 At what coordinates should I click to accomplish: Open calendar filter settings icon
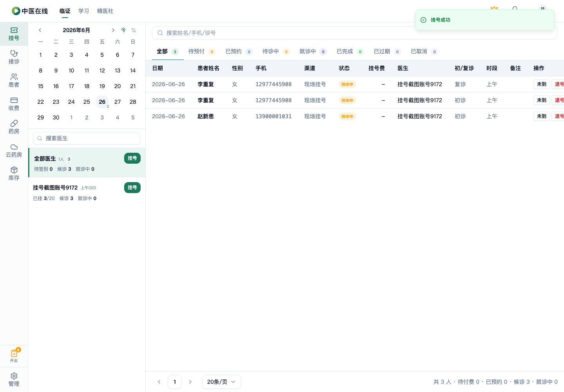tap(134, 30)
